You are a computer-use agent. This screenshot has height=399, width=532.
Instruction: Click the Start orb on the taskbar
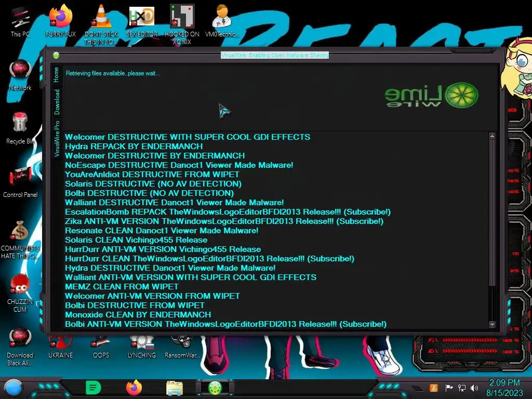click(13, 388)
